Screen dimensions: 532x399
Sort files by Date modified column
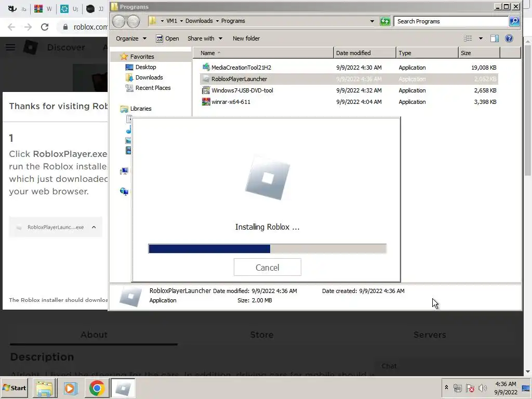[365, 53]
